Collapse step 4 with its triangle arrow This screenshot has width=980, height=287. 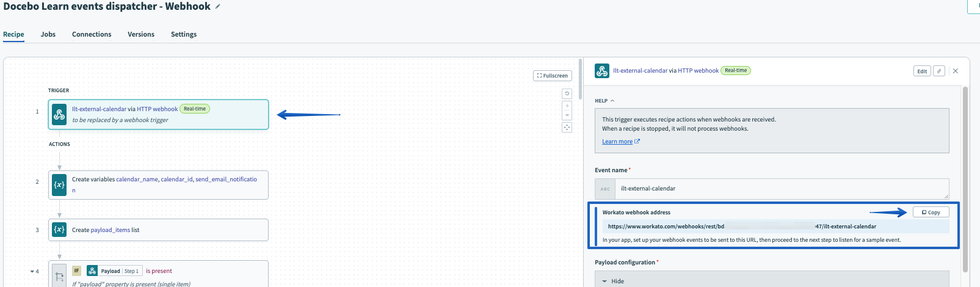tap(32, 271)
